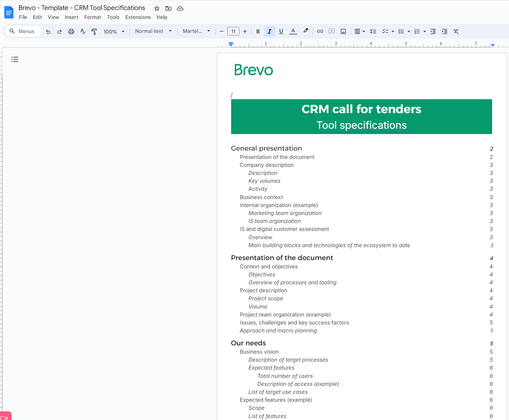Screen dimensions: 509x420
Task: Increase the font size
Action: pyautogui.click(x=245, y=32)
